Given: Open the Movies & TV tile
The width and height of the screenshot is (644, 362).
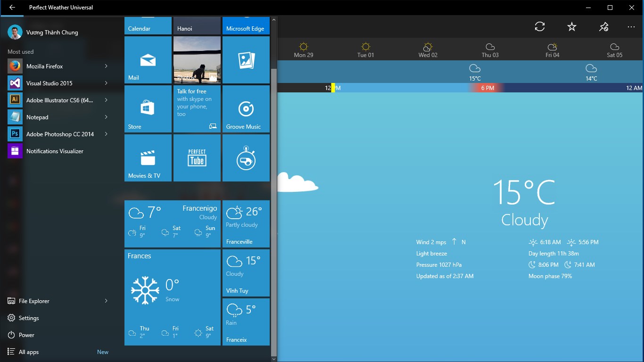Looking at the screenshot, I should click(148, 158).
